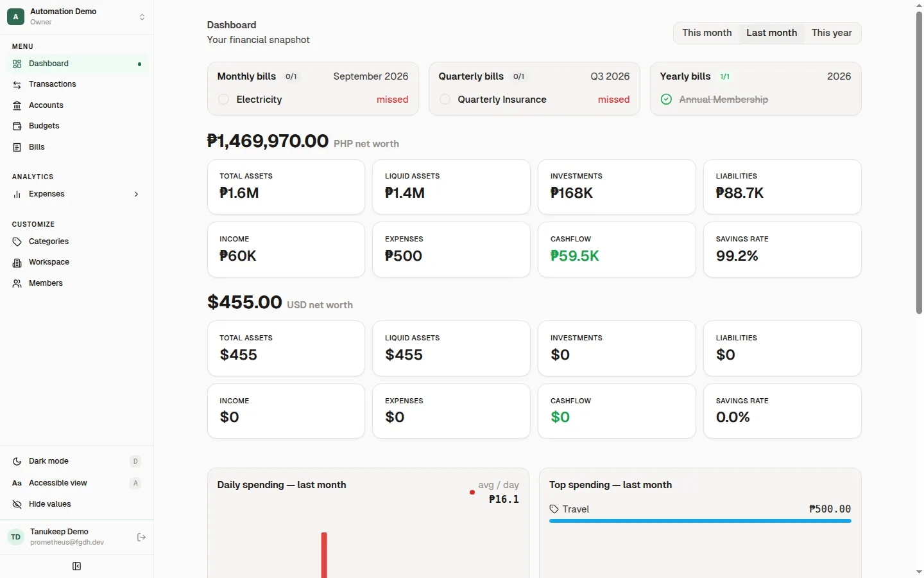Viewport: 924px width, 578px height.
Task: Click the Dashboard grid icon in sidebar
Action: 17,64
